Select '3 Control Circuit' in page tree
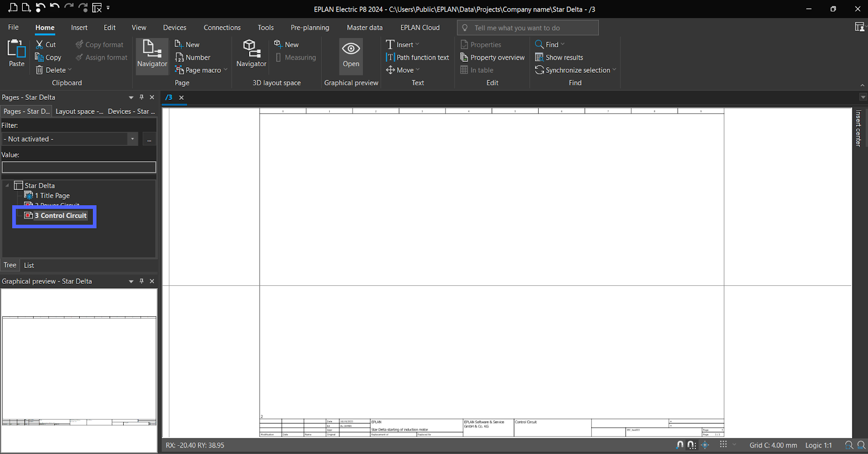Viewport: 868px width, 454px height. coord(55,215)
